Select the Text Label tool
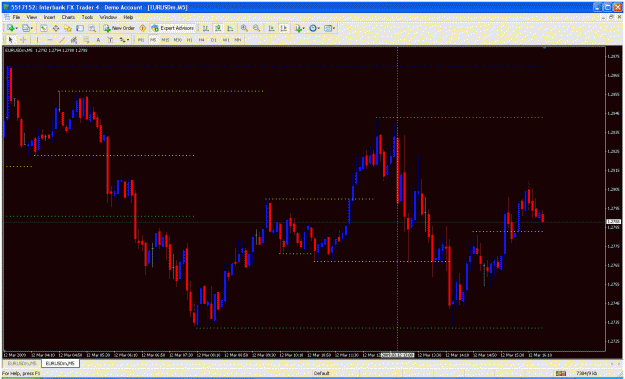This screenshot has width=625, height=379. coord(110,40)
